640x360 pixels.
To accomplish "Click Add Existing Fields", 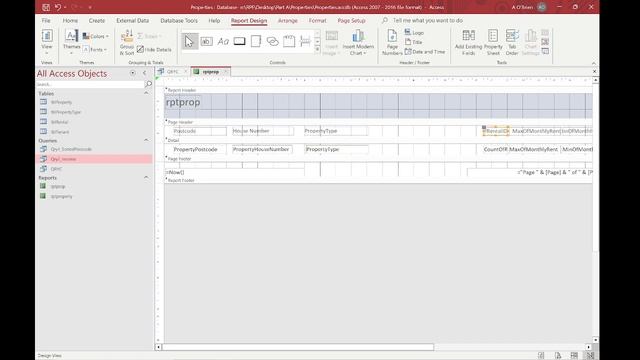I will [x=468, y=42].
